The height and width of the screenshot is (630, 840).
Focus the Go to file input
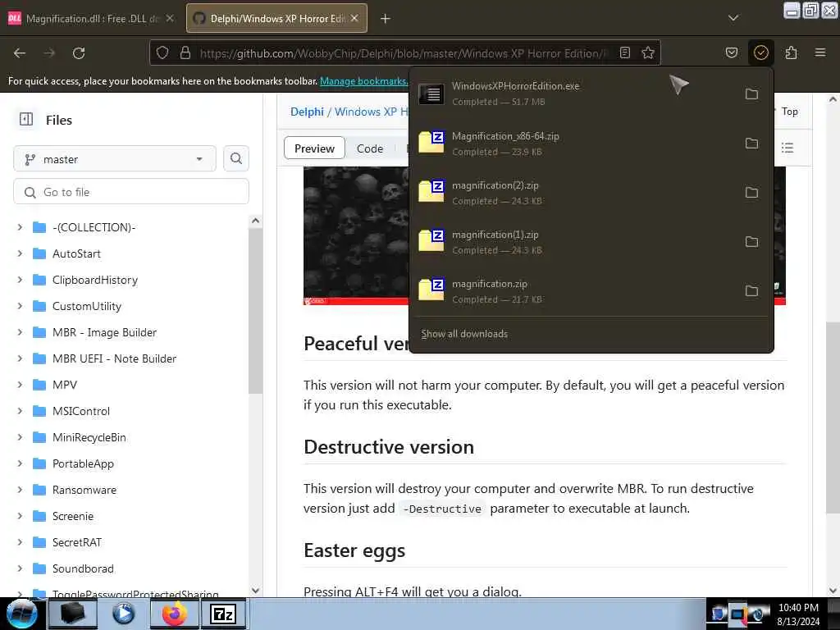click(131, 192)
